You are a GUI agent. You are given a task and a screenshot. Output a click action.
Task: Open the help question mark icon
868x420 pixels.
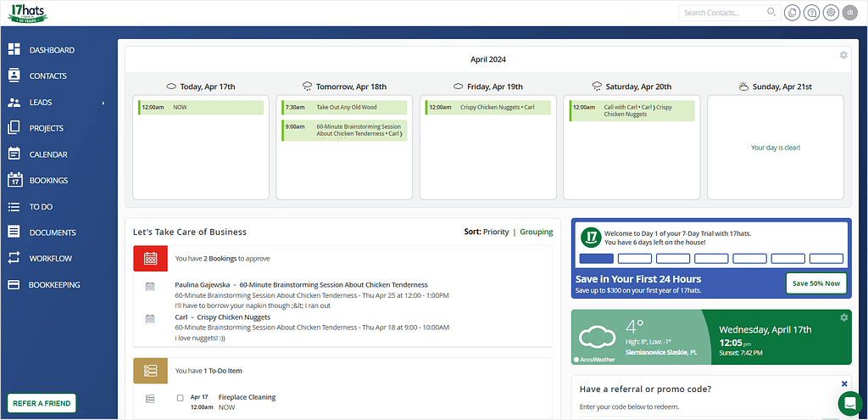[811, 13]
